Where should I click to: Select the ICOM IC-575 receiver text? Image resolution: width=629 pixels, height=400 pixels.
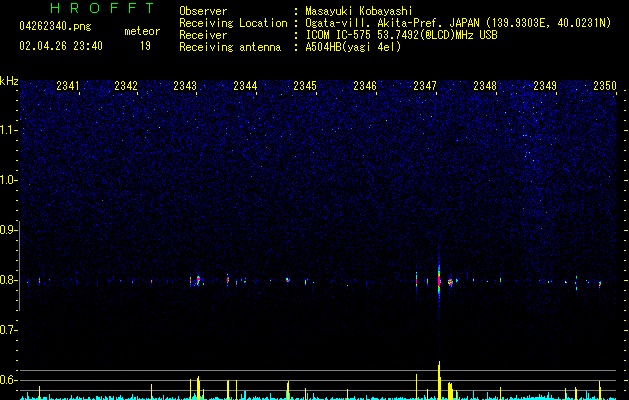tap(401, 35)
